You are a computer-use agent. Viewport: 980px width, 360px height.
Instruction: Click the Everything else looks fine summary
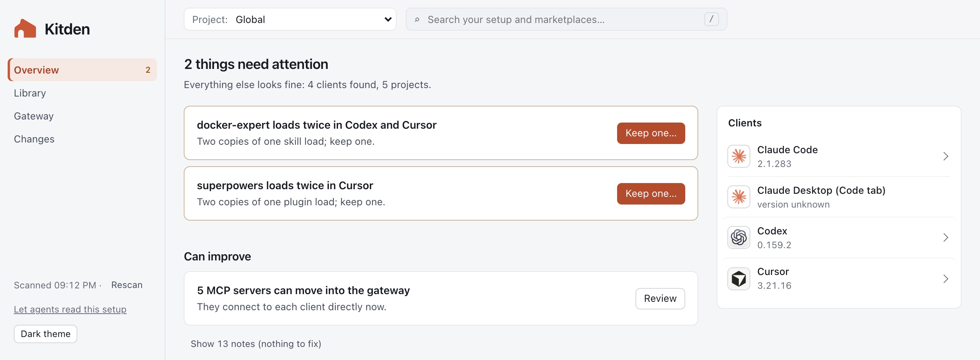pyautogui.click(x=307, y=85)
